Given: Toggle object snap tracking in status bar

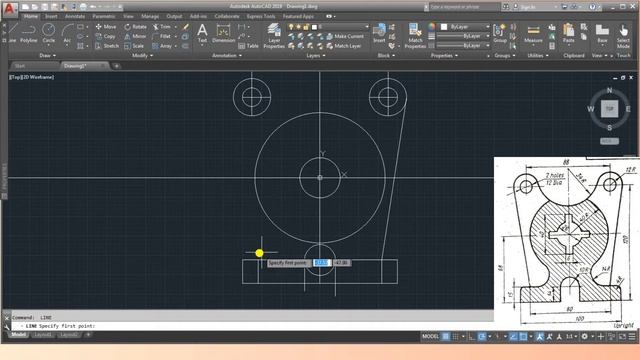Looking at the screenshot, I should [x=513, y=336].
